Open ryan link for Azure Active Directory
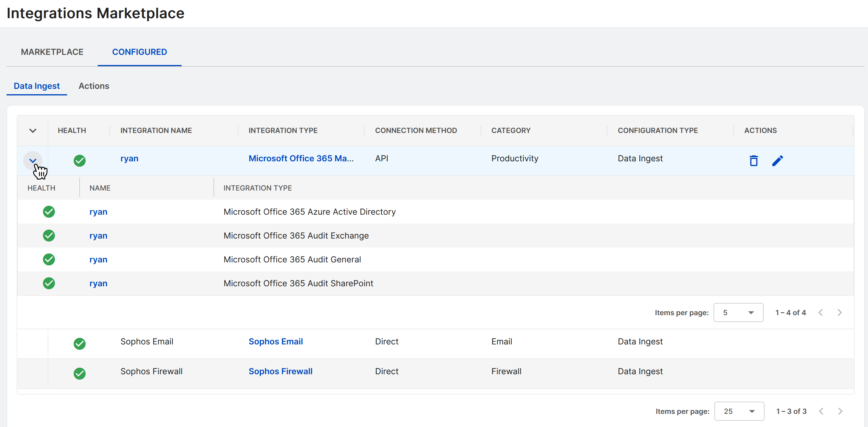 pyautogui.click(x=98, y=212)
